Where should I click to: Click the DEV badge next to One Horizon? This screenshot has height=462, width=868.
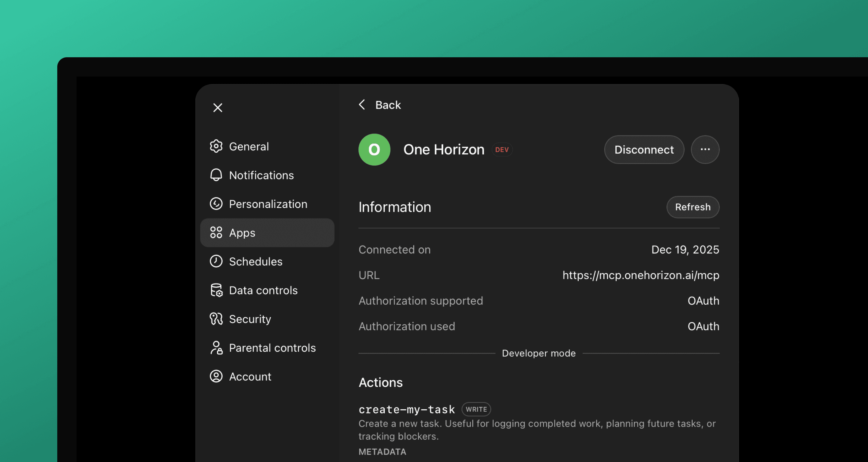tap(502, 149)
